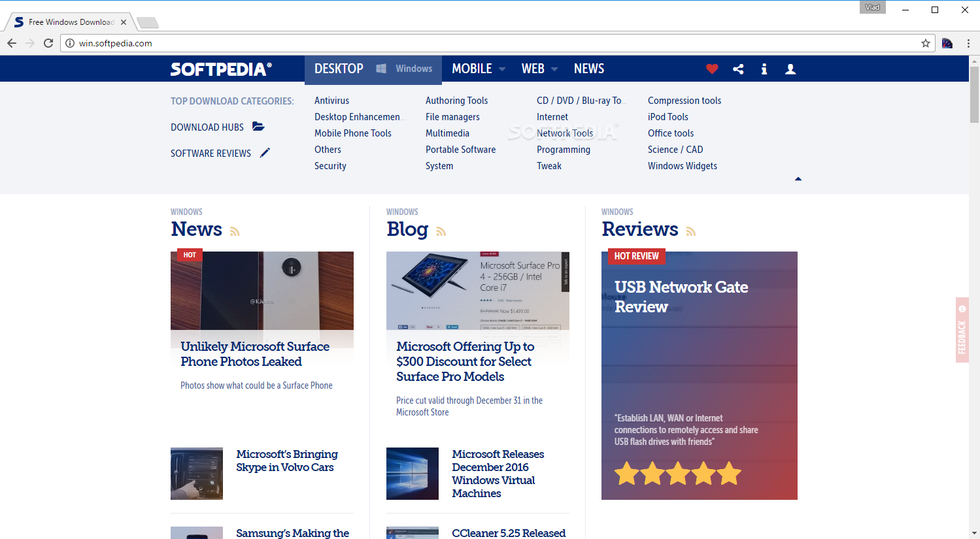Open the Chrome three-dot menu
This screenshot has width=980, height=539.
(968, 43)
